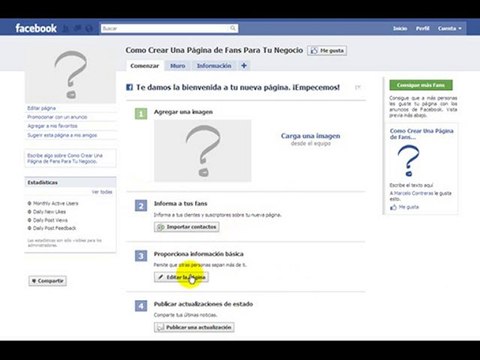Click Monthly Active Users statistic
This screenshot has height=360, width=480.
pos(53,203)
